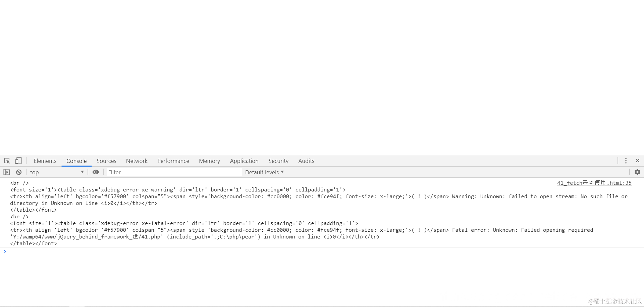This screenshot has width=644, height=307.
Task: Open the 41_fetch基本使用.html:35 source link
Action: (594, 183)
